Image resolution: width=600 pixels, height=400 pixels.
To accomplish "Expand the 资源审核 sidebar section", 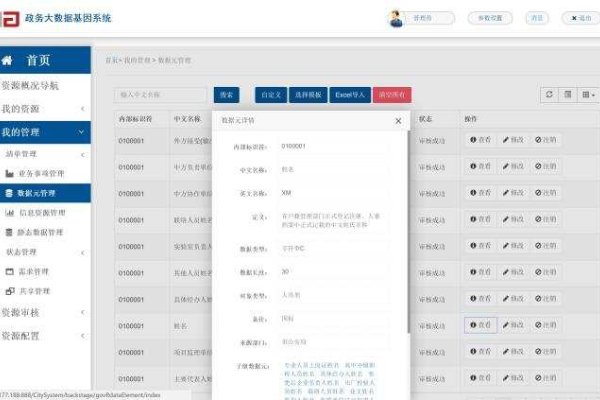I will (x=45, y=313).
